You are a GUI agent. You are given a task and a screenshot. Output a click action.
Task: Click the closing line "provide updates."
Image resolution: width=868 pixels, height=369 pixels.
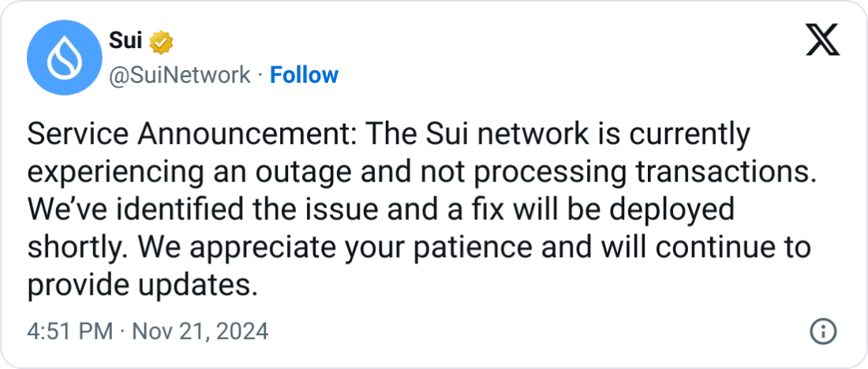(x=143, y=287)
